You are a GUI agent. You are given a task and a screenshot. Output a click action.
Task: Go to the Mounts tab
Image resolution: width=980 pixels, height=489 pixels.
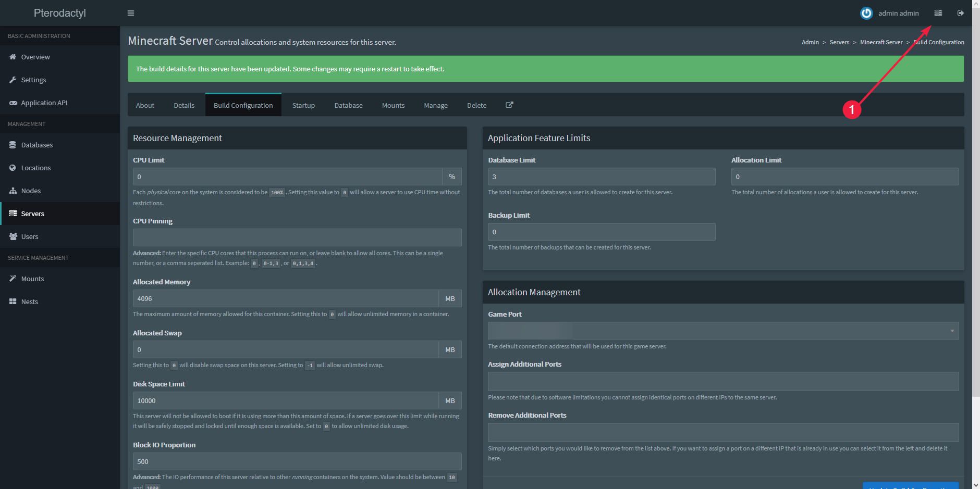394,105
